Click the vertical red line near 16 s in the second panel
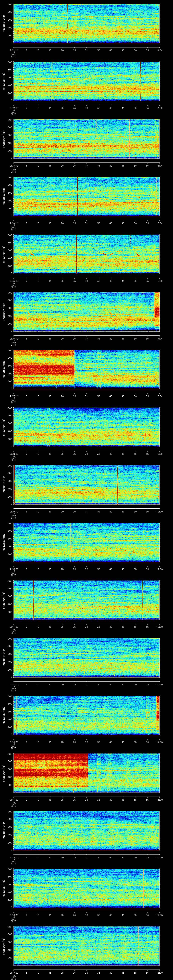This screenshot has width=173, height=980. click(52, 81)
